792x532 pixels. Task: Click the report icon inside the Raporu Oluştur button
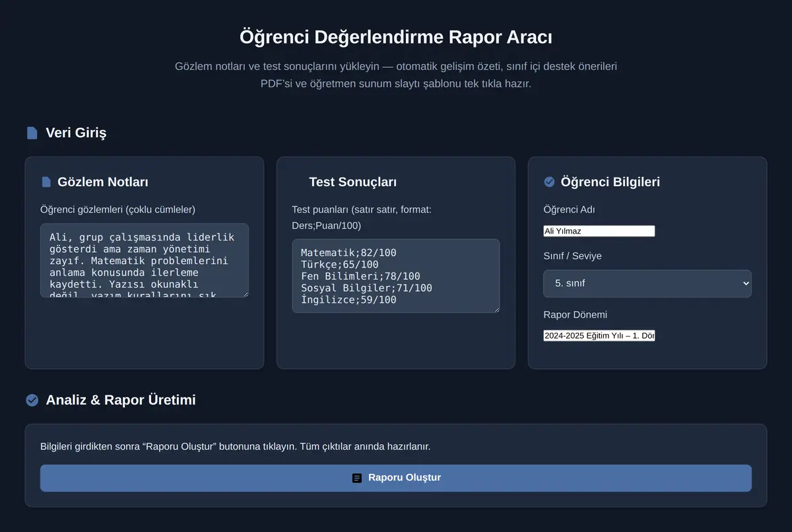(357, 478)
